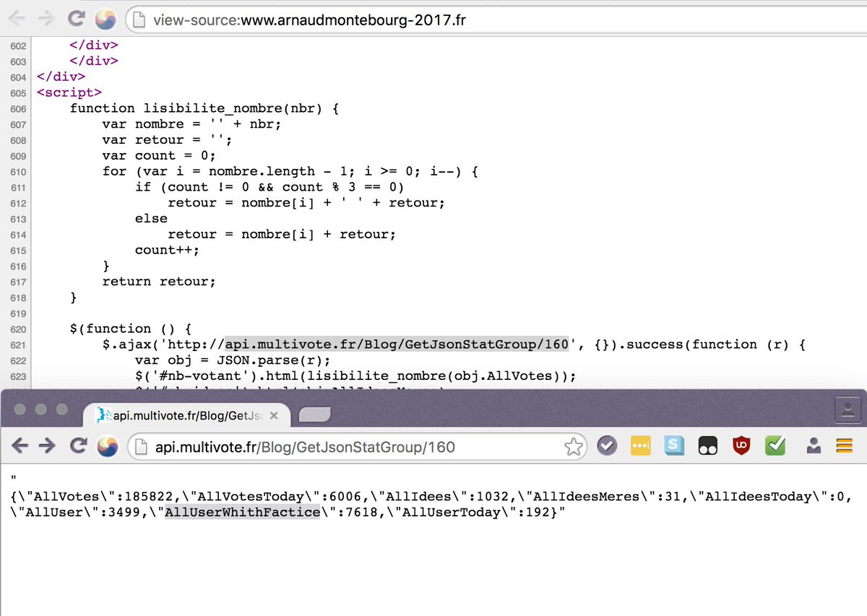Go back in the api.multivote.fr window

tap(21, 446)
